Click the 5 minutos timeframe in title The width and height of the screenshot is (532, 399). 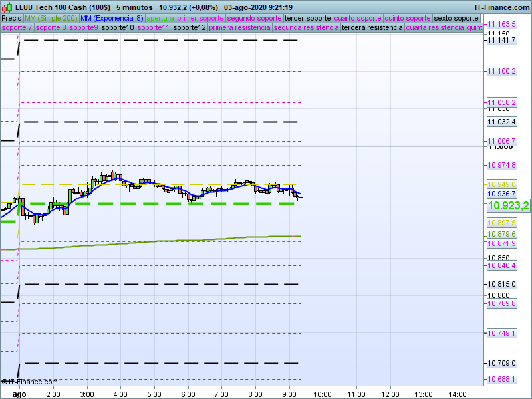coord(136,7)
